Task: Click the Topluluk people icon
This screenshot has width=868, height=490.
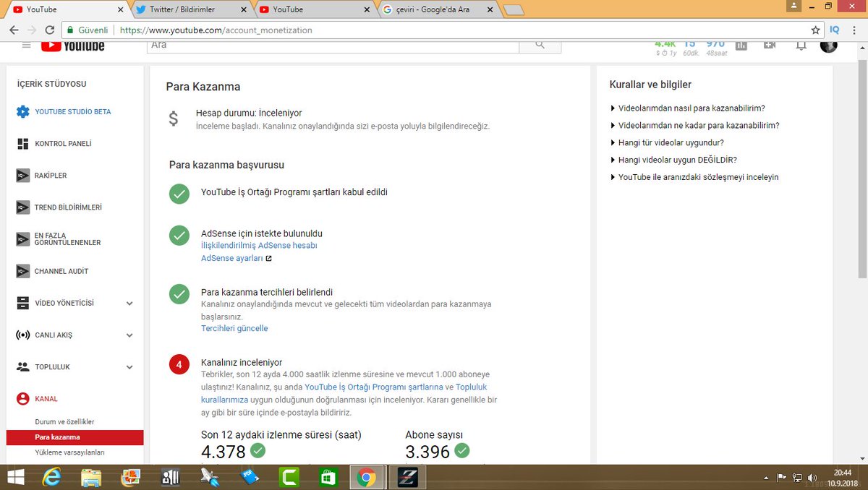Action: [x=22, y=367]
